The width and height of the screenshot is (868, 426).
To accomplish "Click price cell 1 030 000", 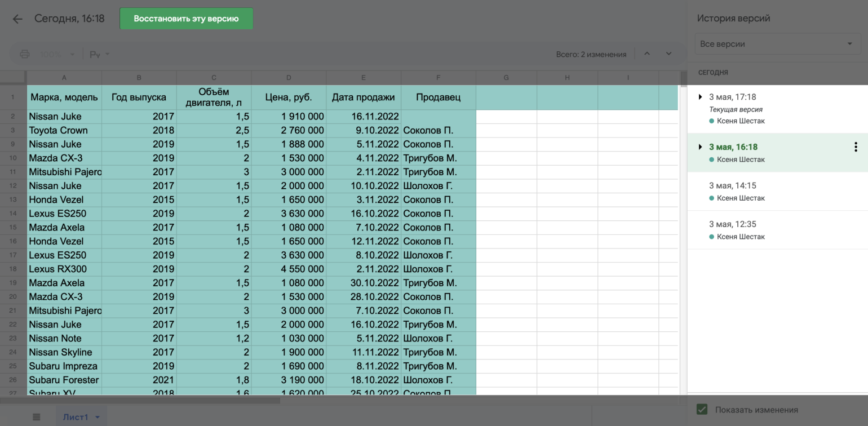I will click(x=289, y=338).
